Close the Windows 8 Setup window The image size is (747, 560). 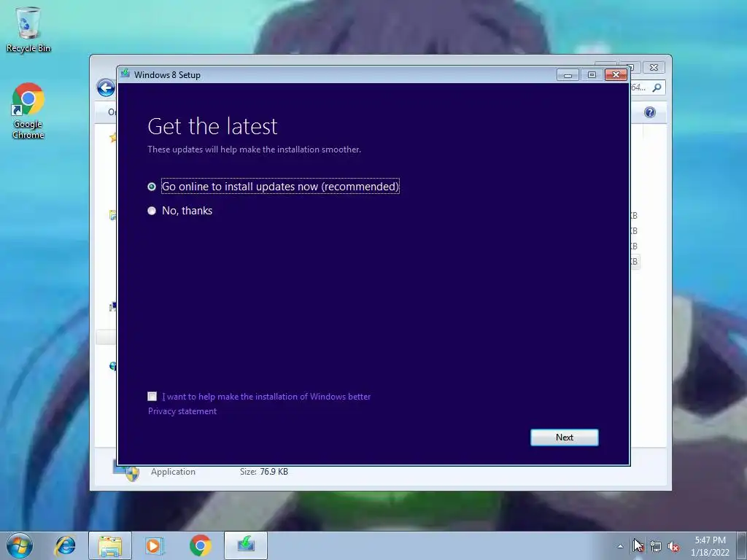616,75
